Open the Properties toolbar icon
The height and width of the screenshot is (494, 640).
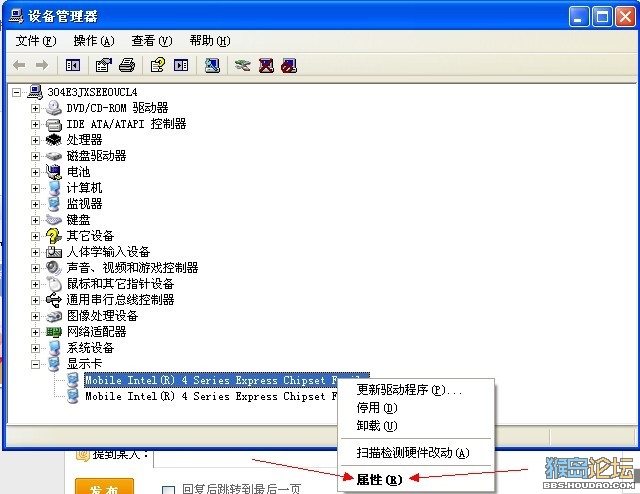pos(103,65)
